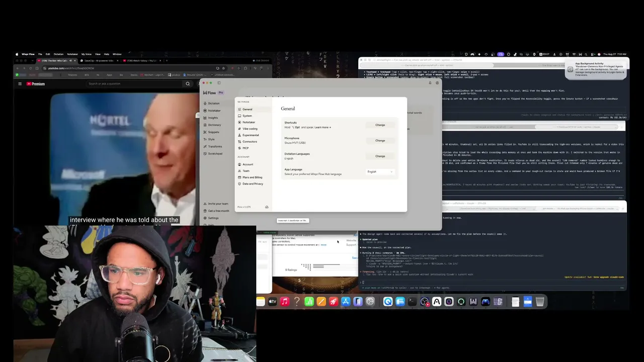This screenshot has width=644, height=362.
Task: Open the profile icon in the Flow window
Action: click(437, 83)
